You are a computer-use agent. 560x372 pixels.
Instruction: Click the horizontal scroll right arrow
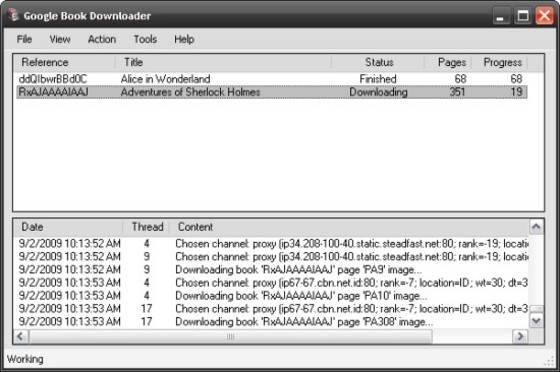(520, 336)
